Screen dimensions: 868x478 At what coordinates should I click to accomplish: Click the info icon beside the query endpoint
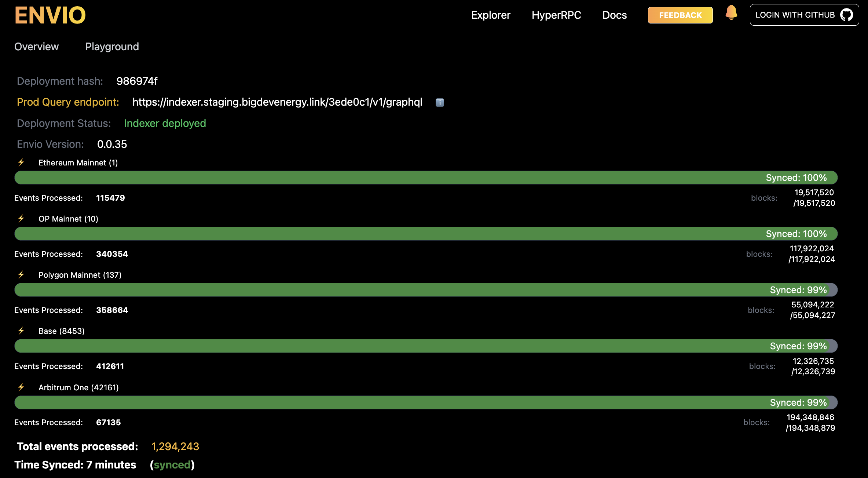(x=439, y=103)
